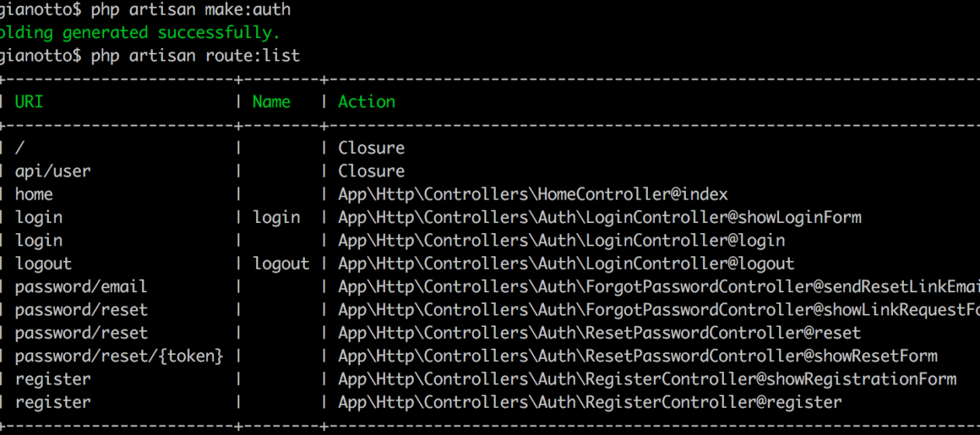Click the php artisan route:list command
This screenshot has height=435, width=980.
coord(196,56)
